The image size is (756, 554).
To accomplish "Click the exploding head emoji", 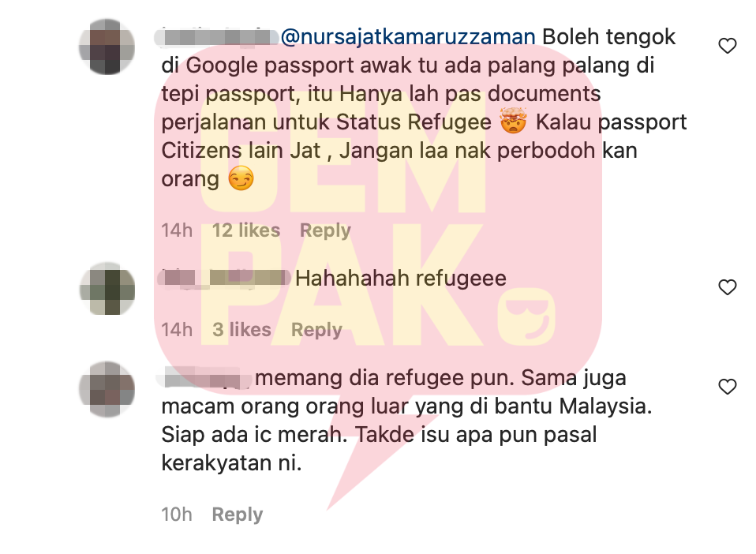I will tap(514, 121).
